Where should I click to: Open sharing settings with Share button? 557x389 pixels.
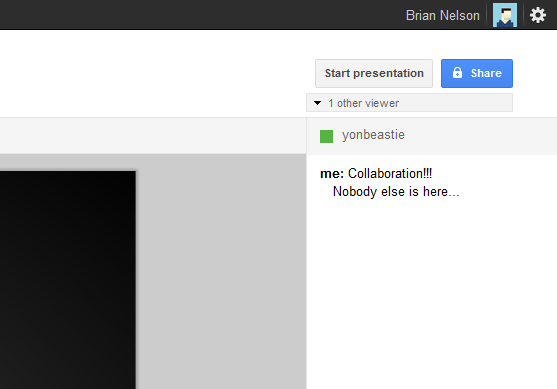(477, 73)
